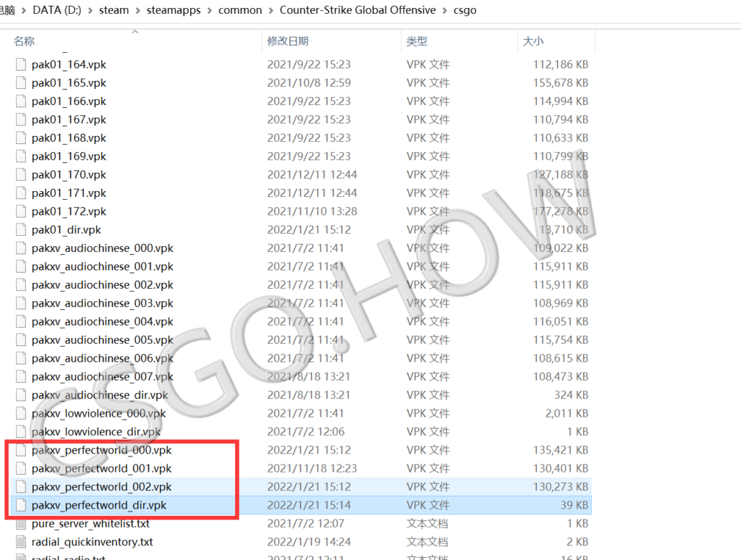Viewport: 741px width, 560px height.
Task: Expand the chevron after steamapps in breadcrumb
Action: pos(209,10)
